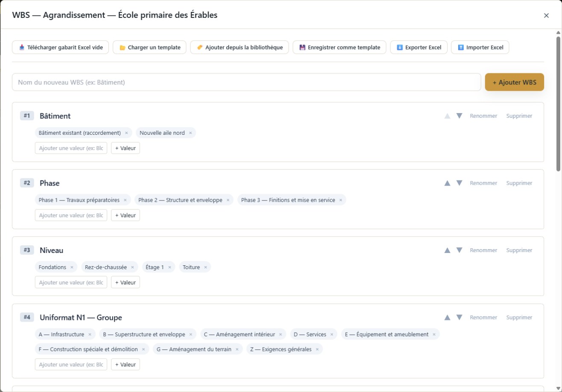Delete the 'Phase 1 — Travaux préparatoires' chip

[125, 200]
